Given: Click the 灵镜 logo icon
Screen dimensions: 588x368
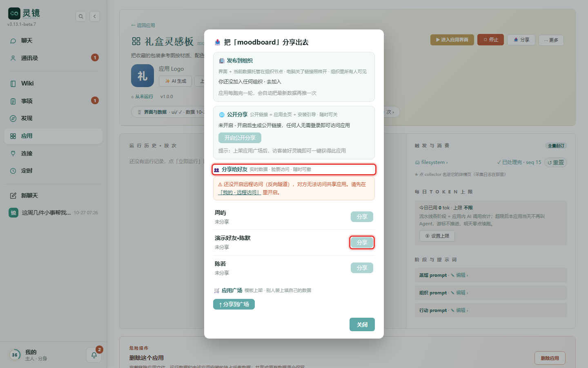Looking at the screenshot, I should (14, 13).
